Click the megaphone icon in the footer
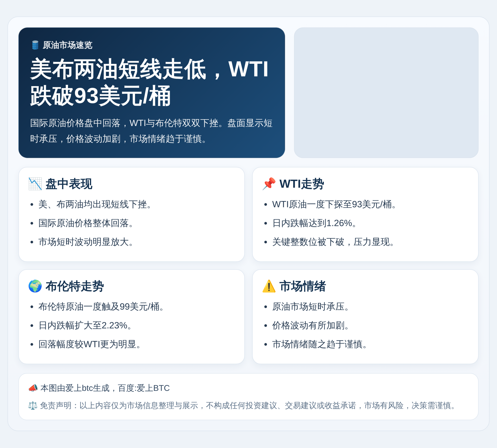 pos(33,388)
